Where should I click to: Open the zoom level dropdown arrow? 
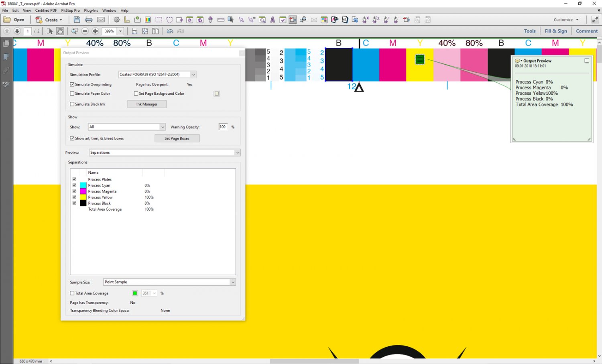coord(120,31)
